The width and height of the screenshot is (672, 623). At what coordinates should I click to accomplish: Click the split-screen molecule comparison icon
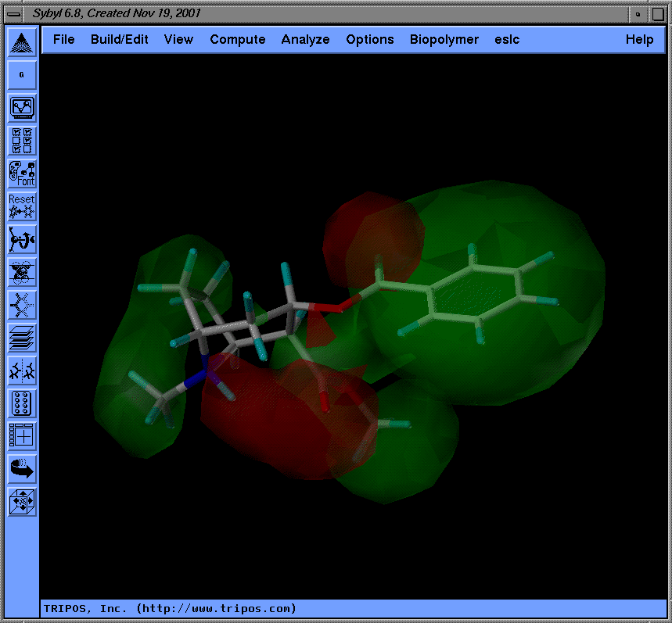pos(21,371)
